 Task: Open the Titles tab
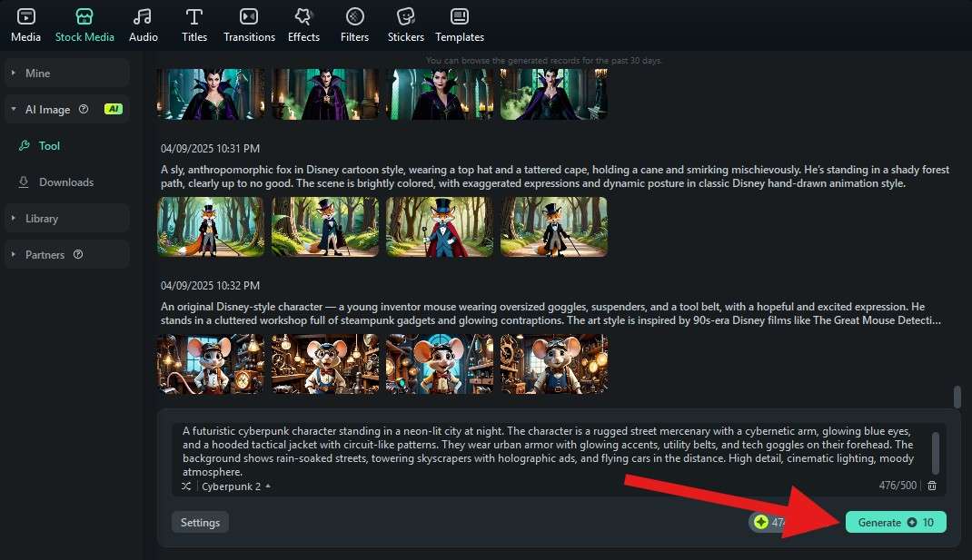(x=194, y=25)
